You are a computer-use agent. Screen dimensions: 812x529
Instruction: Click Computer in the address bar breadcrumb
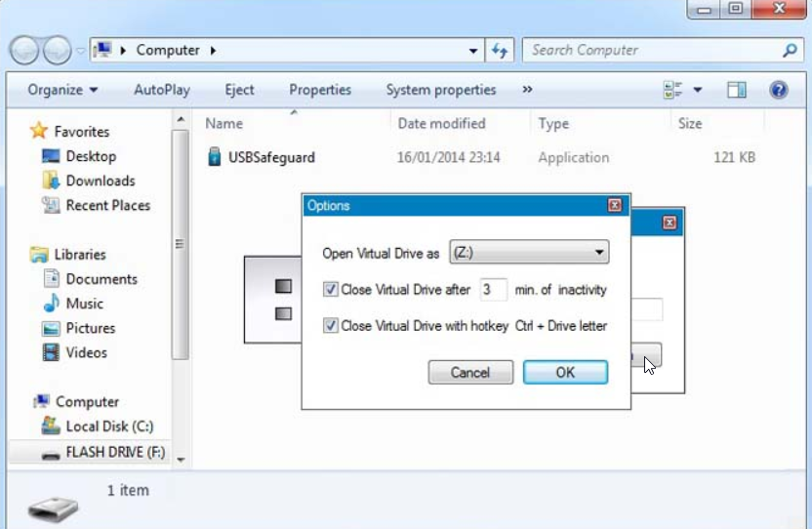[x=168, y=50]
